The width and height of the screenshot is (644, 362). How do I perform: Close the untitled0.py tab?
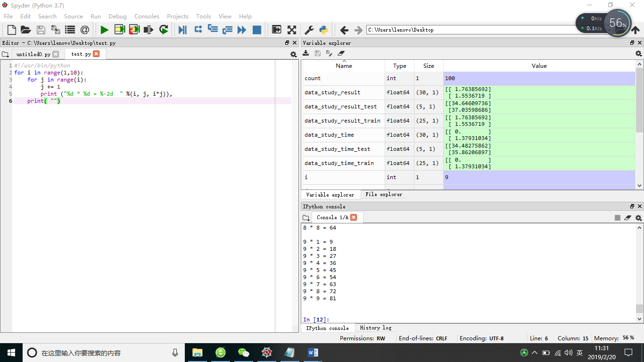point(56,54)
